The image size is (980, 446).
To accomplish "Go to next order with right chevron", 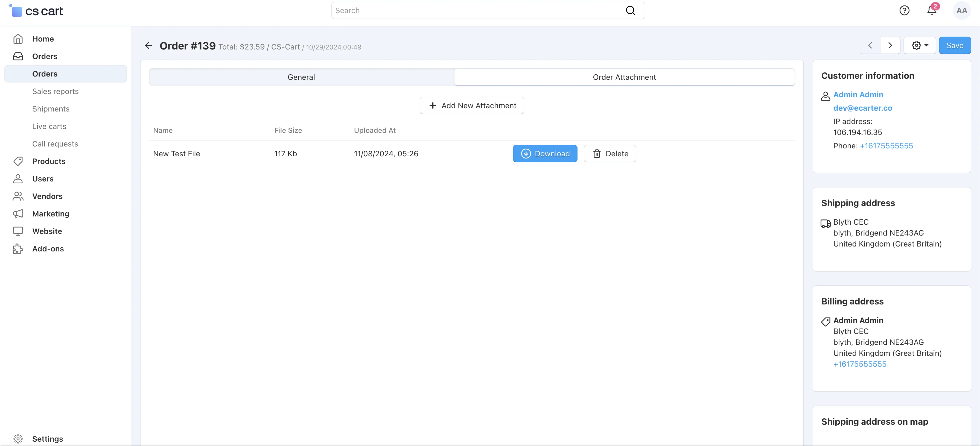I will tap(890, 46).
